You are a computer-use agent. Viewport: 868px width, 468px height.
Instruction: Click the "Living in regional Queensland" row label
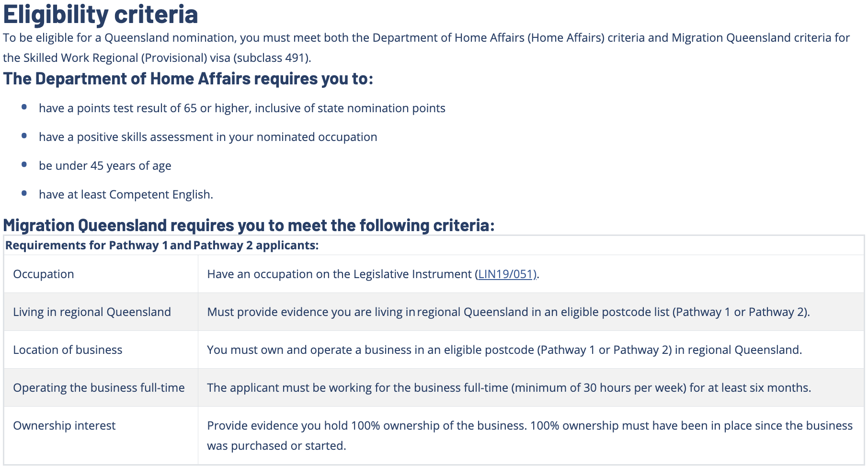click(x=92, y=312)
